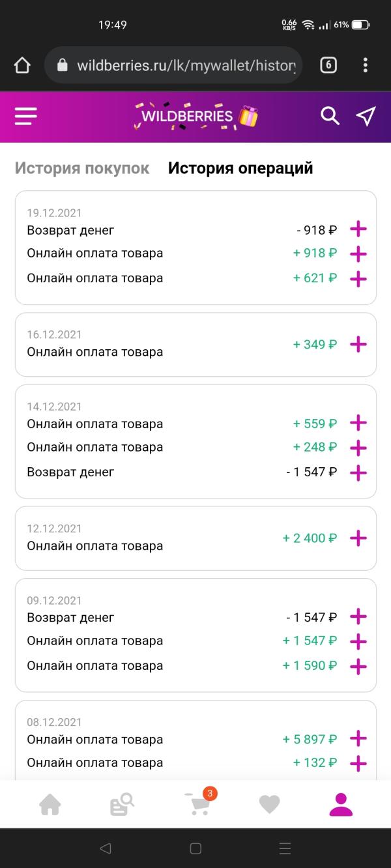Open the browser tabs counter showing 6
The height and width of the screenshot is (868, 391).
click(x=328, y=65)
